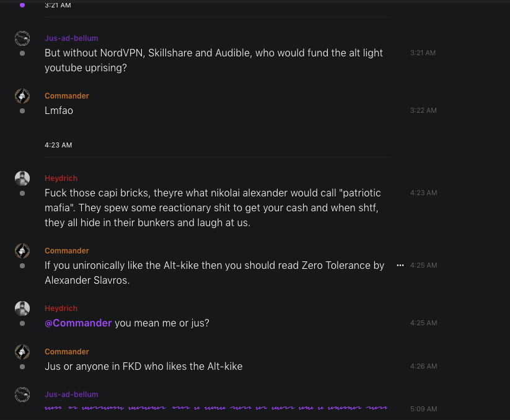Click Commander's avatar next to the Lmfao message

point(22,96)
